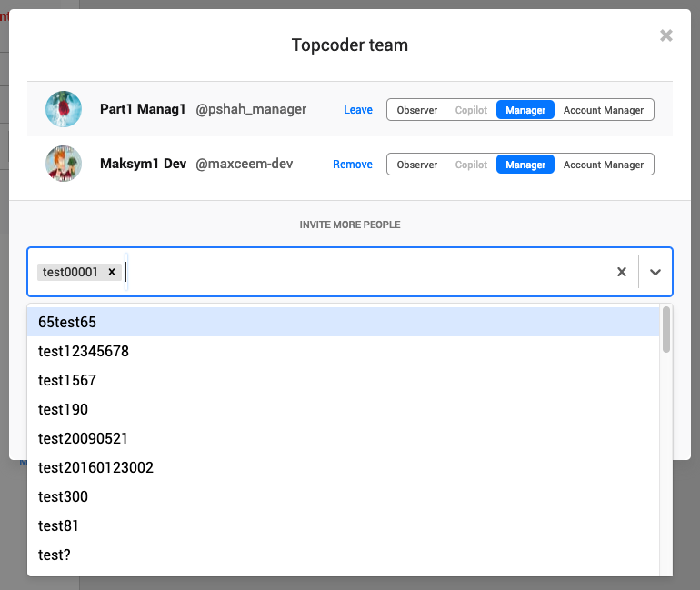Pick test? in the suggestion list
The width and height of the screenshot is (700, 590).
(x=344, y=555)
